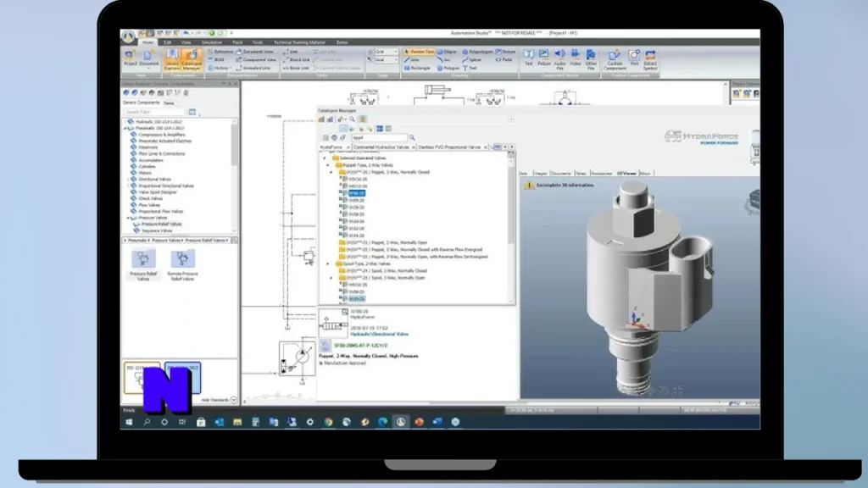Screen dimensions: 868x488
Task: Open the Technical Training Material tab
Action: [x=299, y=42]
